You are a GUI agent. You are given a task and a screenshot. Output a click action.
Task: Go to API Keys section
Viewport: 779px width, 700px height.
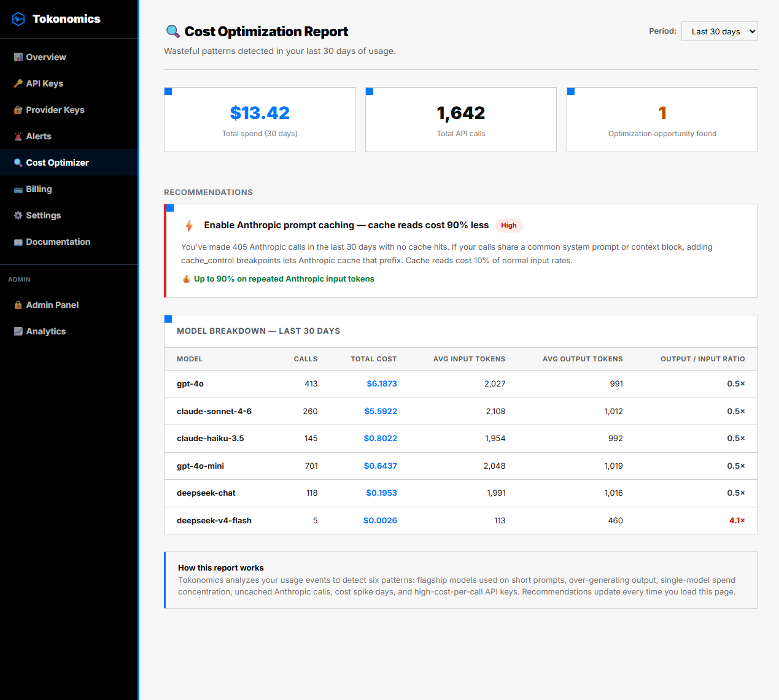(69, 83)
